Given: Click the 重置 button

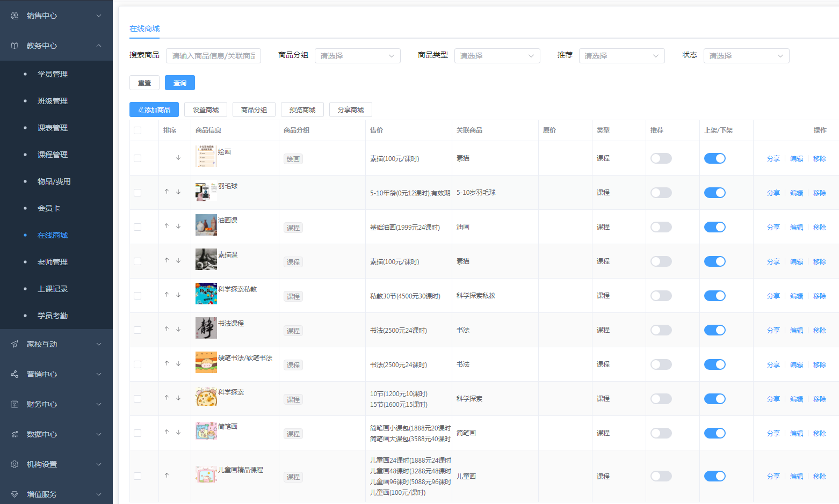Looking at the screenshot, I should [144, 83].
